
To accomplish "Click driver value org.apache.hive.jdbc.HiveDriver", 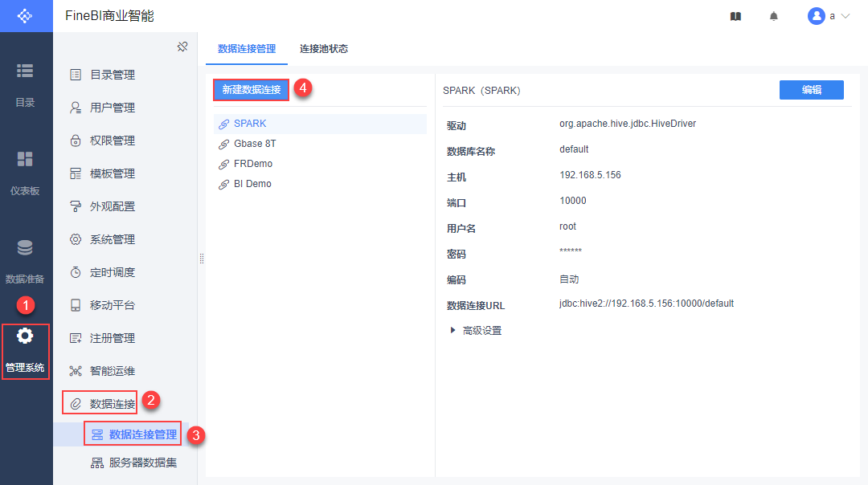I will (628, 124).
